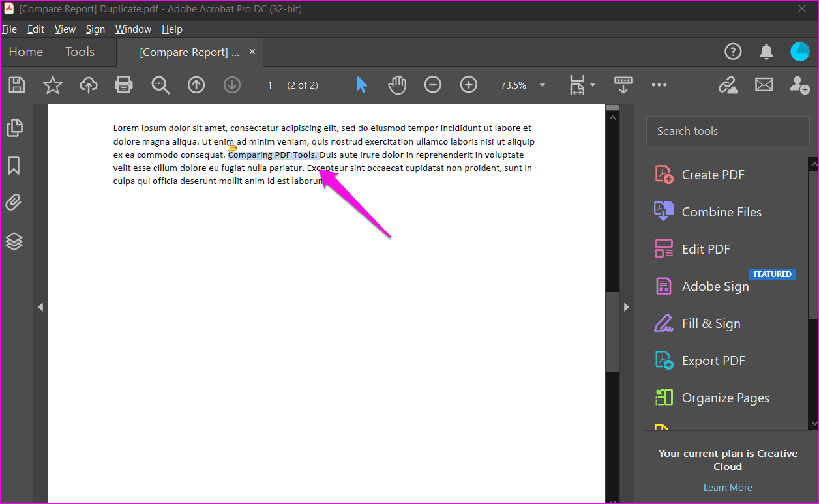Image resolution: width=819 pixels, height=504 pixels.
Task: Open the blue account profile avatar
Action: pyautogui.click(x=800, y=52)
